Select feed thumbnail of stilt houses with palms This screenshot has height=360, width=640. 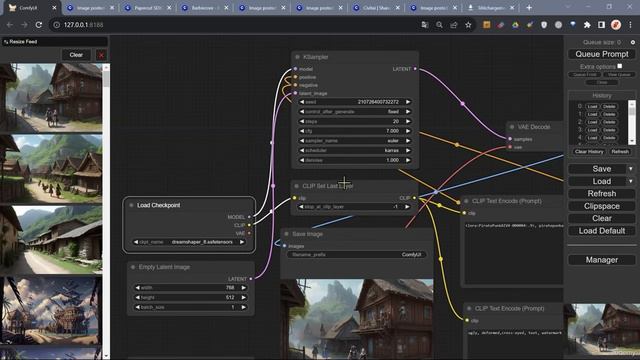point(51,310)
